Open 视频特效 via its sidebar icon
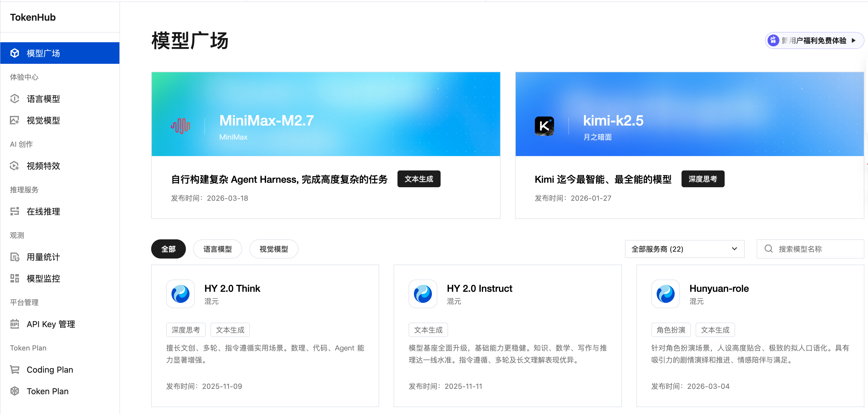Viewport: 868px width, 414px height. [x=14, y=166]
